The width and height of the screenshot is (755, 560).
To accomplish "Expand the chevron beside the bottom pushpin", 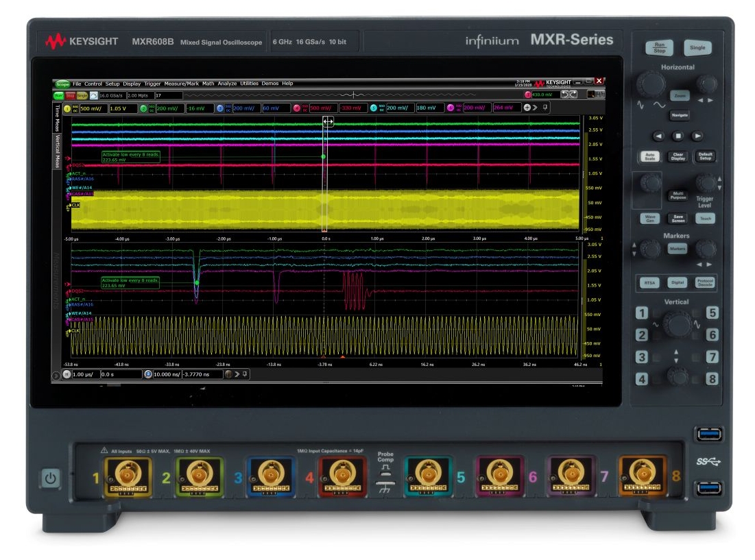I will tap(237, 374).
